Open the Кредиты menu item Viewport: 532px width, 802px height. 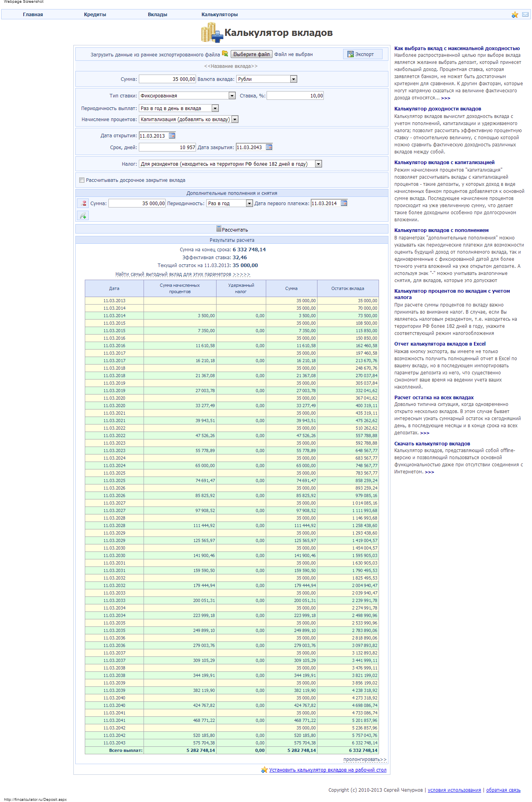click(x=95, y=15)
